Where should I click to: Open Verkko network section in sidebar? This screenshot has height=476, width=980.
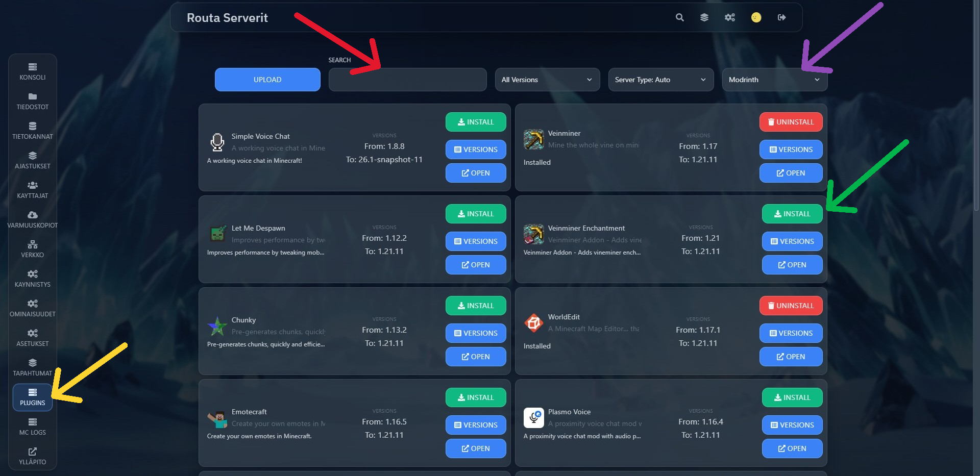point(33,249)
